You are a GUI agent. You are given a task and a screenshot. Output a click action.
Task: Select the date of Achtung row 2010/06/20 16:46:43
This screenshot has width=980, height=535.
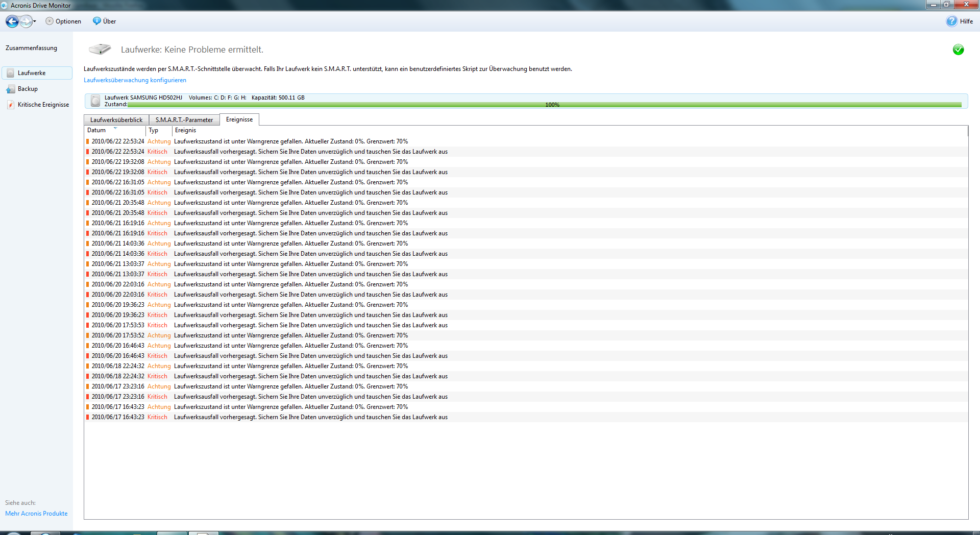pyautogui.click(x=118, y=346)
